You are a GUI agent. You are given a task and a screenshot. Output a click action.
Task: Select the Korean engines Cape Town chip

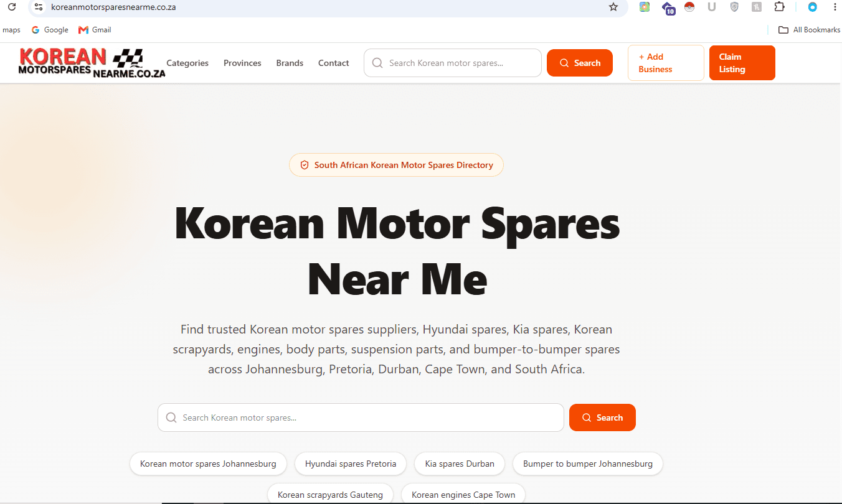tap(463, 494)
